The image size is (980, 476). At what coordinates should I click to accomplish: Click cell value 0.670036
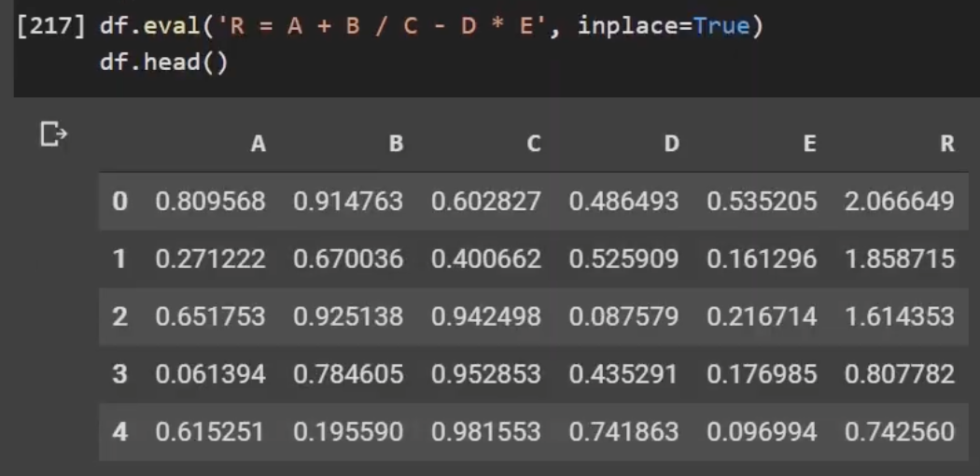point(348,259)
